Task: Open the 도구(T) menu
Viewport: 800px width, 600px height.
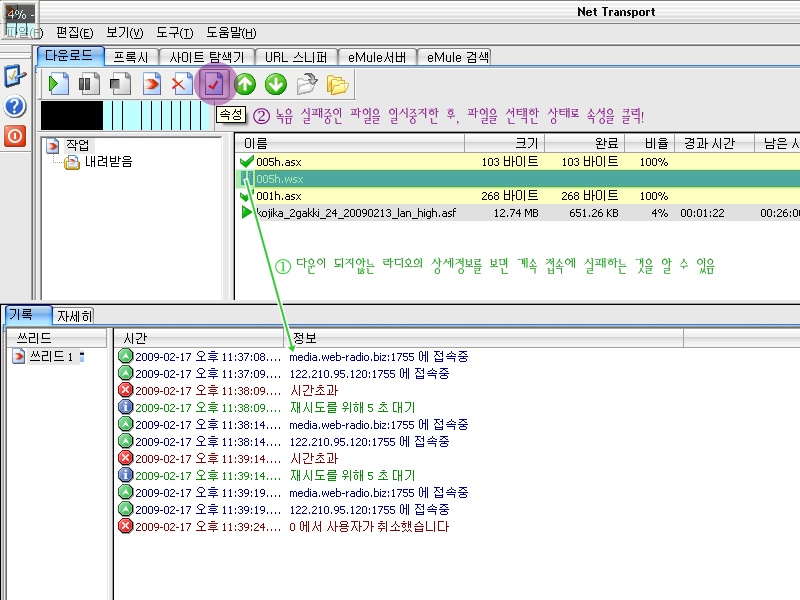Action: 174,33
